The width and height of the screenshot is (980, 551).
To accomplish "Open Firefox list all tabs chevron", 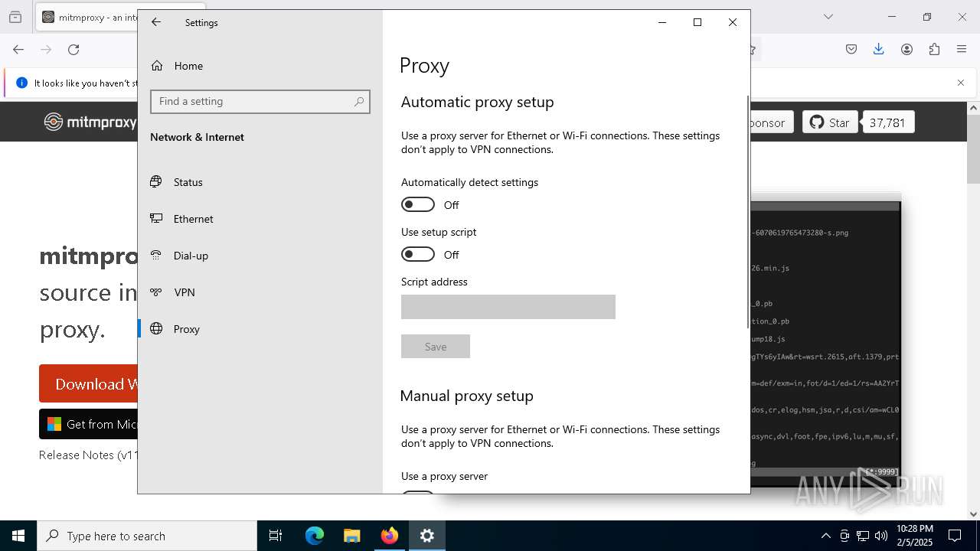I will [x=828, y=17].
